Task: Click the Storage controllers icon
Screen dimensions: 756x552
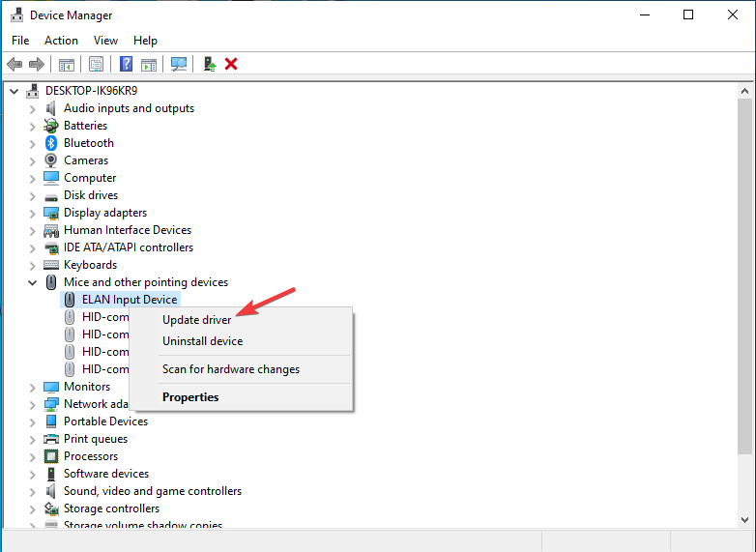Action: pyautogui.click(x=51, y=508)
